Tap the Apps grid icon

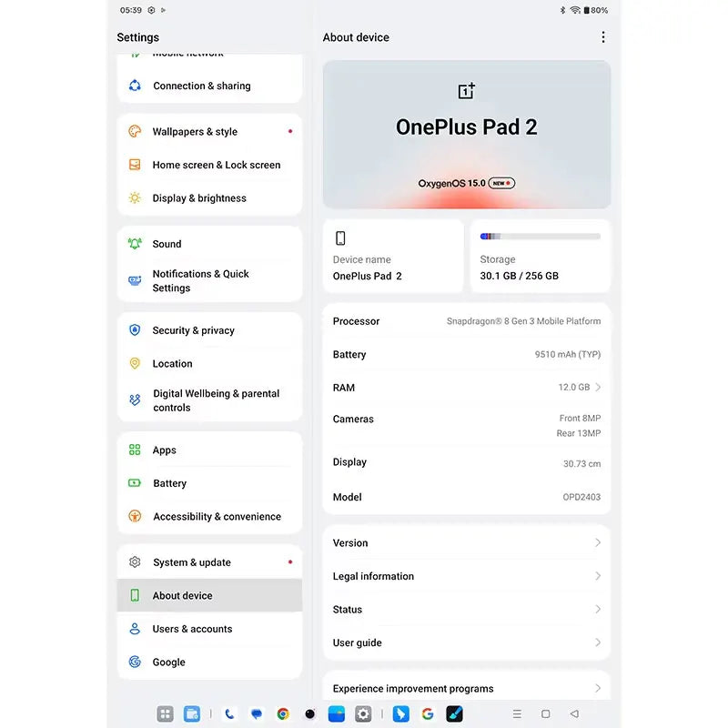coord(135,450)
